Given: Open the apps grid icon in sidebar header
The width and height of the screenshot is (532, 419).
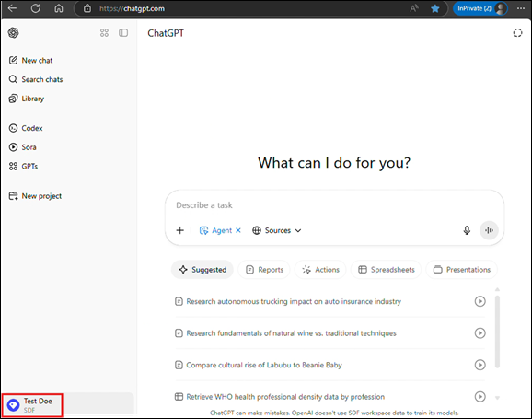Looking at the screenshot, I should click(x=104, y=32).
